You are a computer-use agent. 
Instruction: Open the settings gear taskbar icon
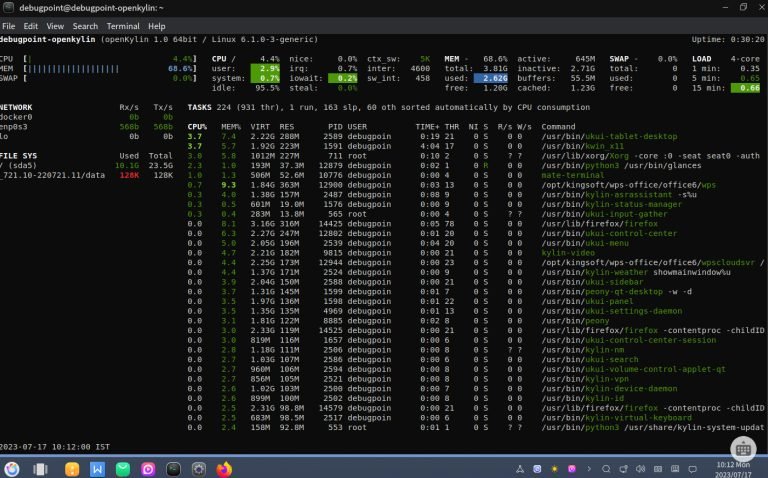point(198,468)
